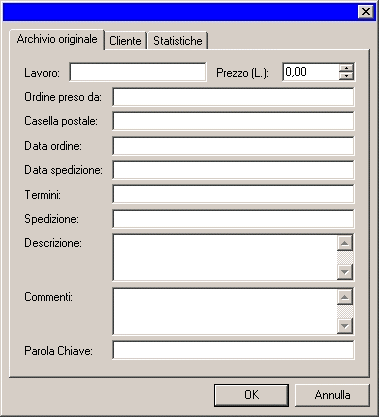
Task: Increase Prezzo value with up spinner arrow
Action: tap(346, 68)
